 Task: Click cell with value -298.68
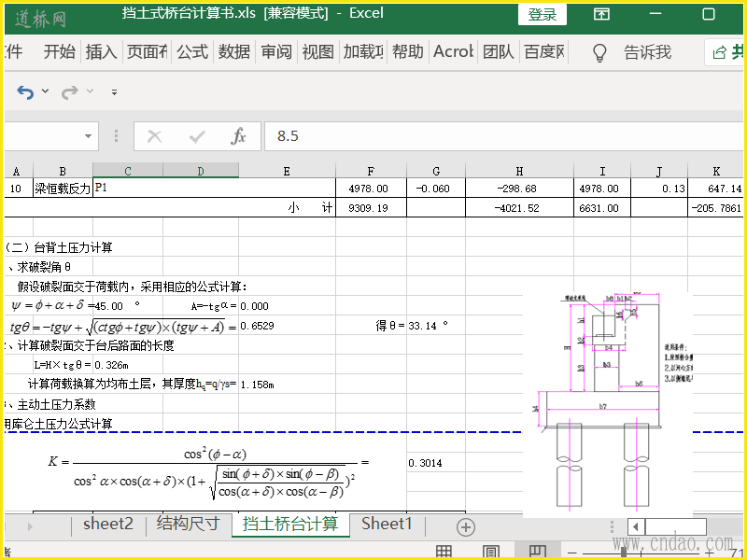point(519,189)
